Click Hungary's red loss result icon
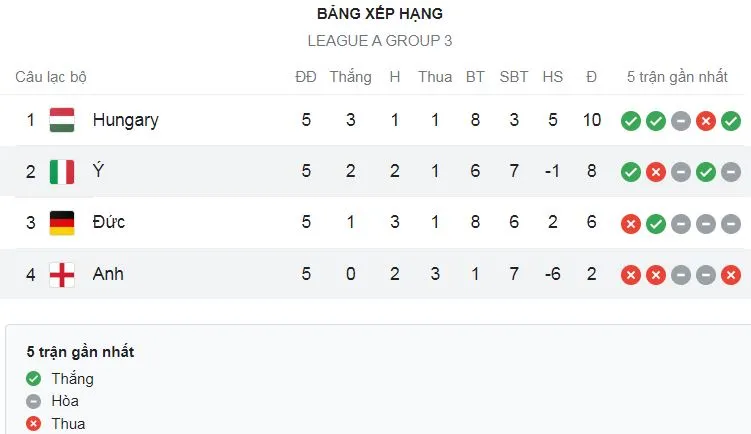The image size is (751, 434). (x=705, y=121)
